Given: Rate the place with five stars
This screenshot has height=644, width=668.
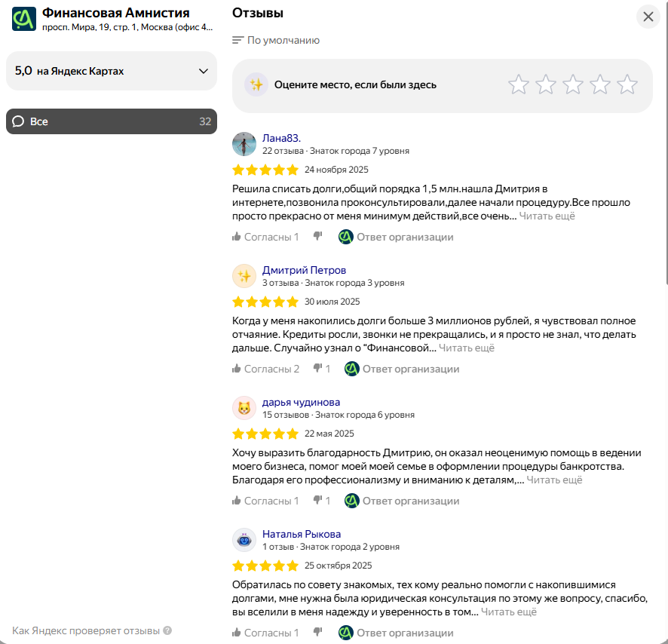Looking at the screenshot, I should click(x=627, y=84).
